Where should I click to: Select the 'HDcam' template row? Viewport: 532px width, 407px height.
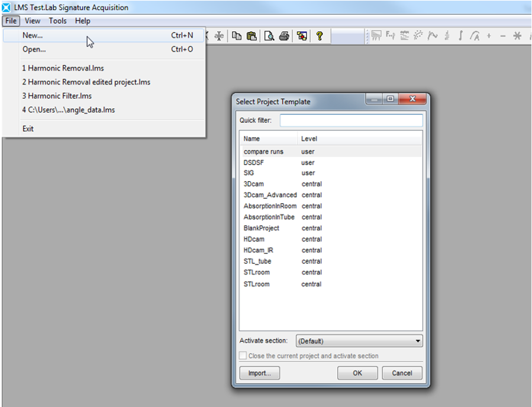pyautogui.click(x=331, y=239)
